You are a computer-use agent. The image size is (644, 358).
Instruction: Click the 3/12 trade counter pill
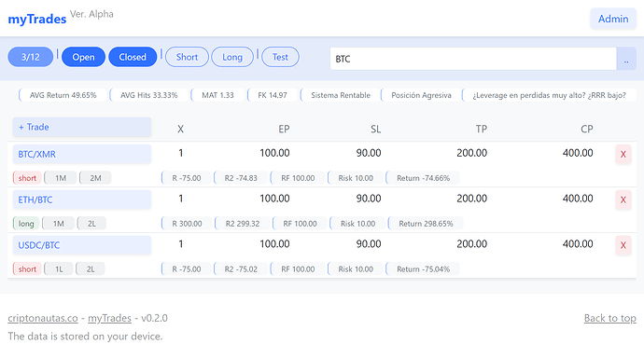31,57
